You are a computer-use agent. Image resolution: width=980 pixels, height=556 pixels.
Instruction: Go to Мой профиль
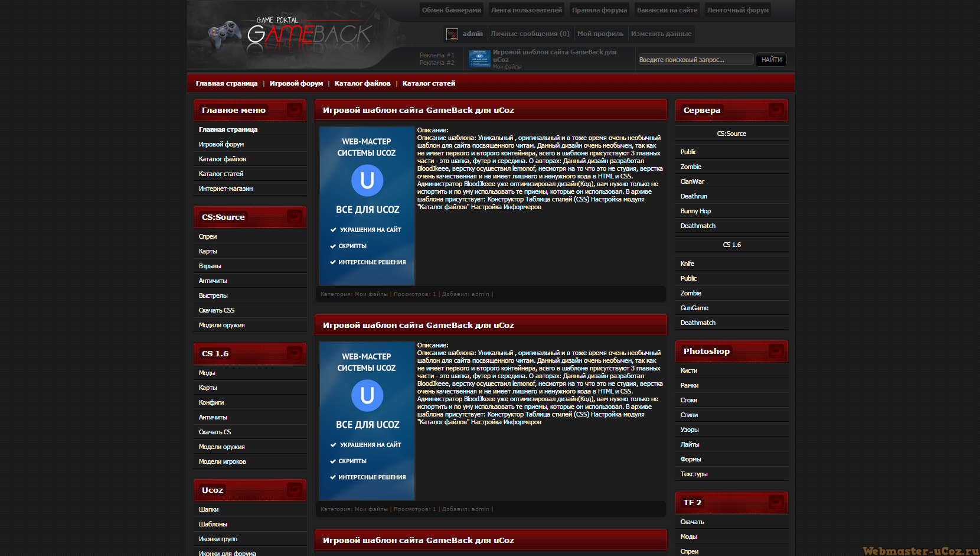[600, 34]
